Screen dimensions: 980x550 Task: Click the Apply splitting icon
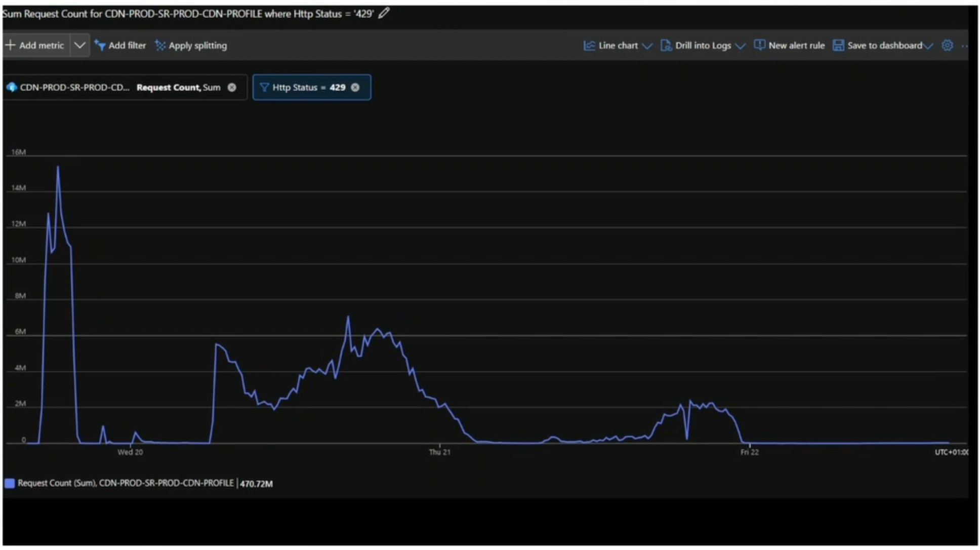tap(160, 46)
